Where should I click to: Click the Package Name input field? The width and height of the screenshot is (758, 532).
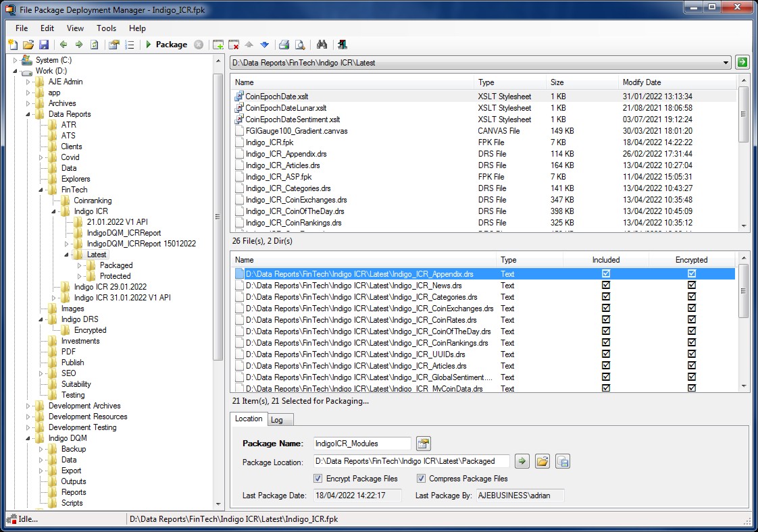361,444
